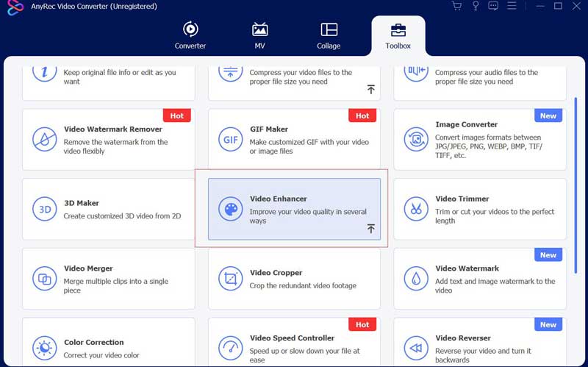Click 'Keep original file info or edit' text
Image resolution: width=588 pixels, height=367 pixels.
click(x=120, y=77)
